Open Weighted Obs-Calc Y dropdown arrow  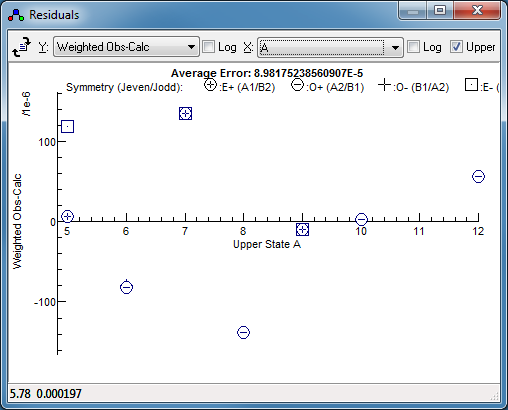[191, 47]
